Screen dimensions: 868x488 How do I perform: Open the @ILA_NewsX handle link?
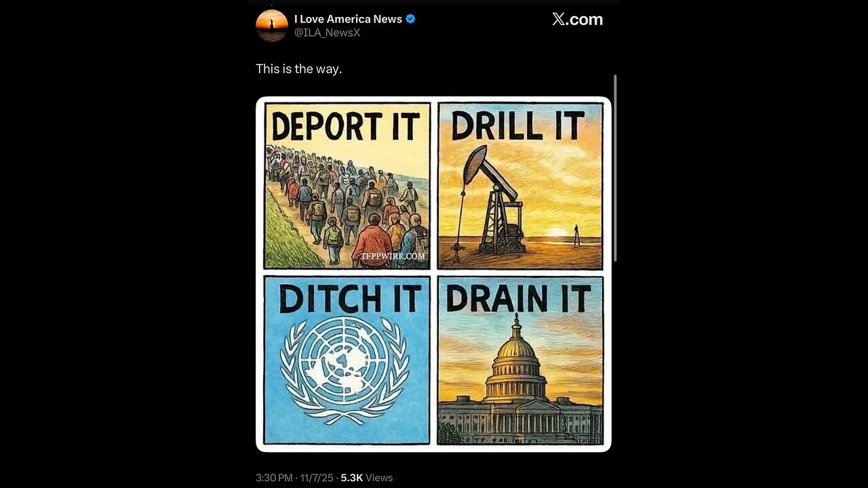tap(327, 33)
